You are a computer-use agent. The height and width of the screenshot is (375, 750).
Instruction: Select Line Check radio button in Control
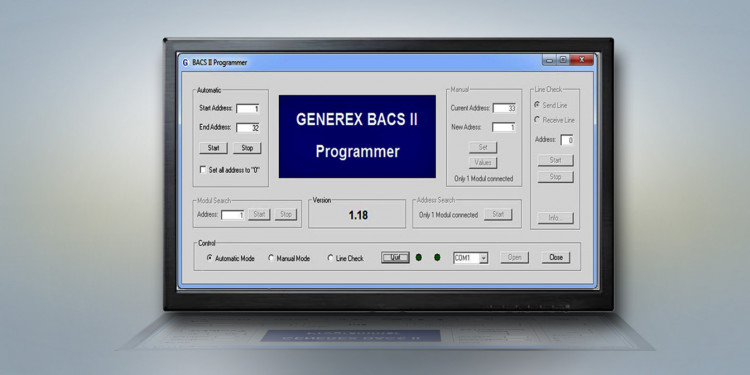pos(330,258)
